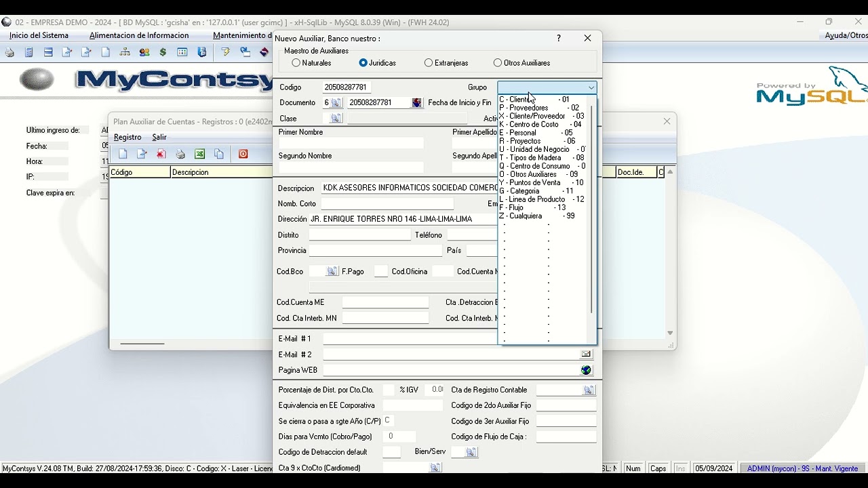
Task: Click the globe icon beside Pagina WEB
Action: (587, 370)
